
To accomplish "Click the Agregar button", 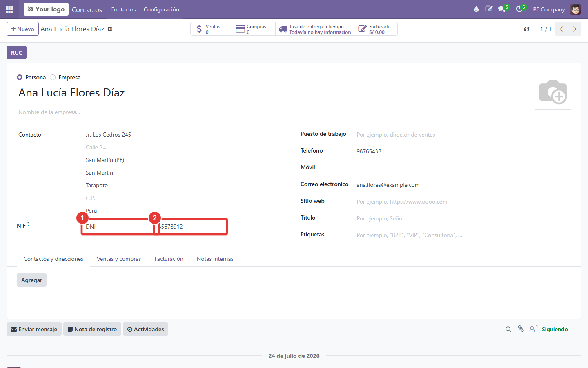I will (x=31, y=280).
